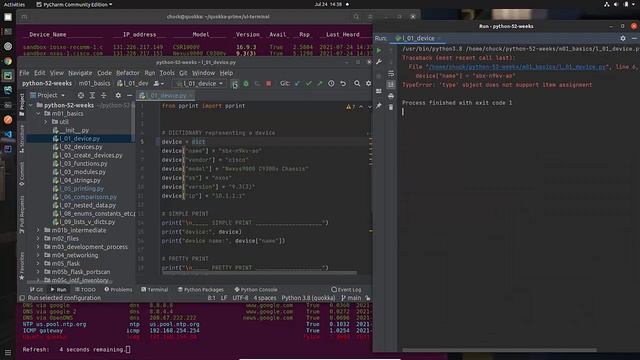Open Tools menu
The image size is (640, 360).
pyautogui.click(x=167, y=73)
